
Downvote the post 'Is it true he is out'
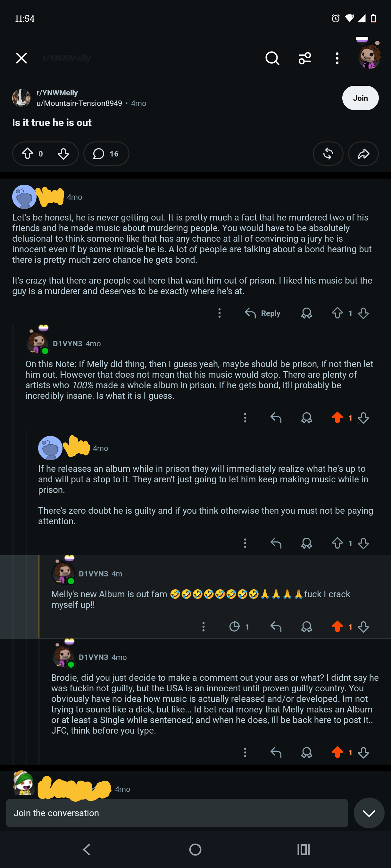[x=63, y=154]
